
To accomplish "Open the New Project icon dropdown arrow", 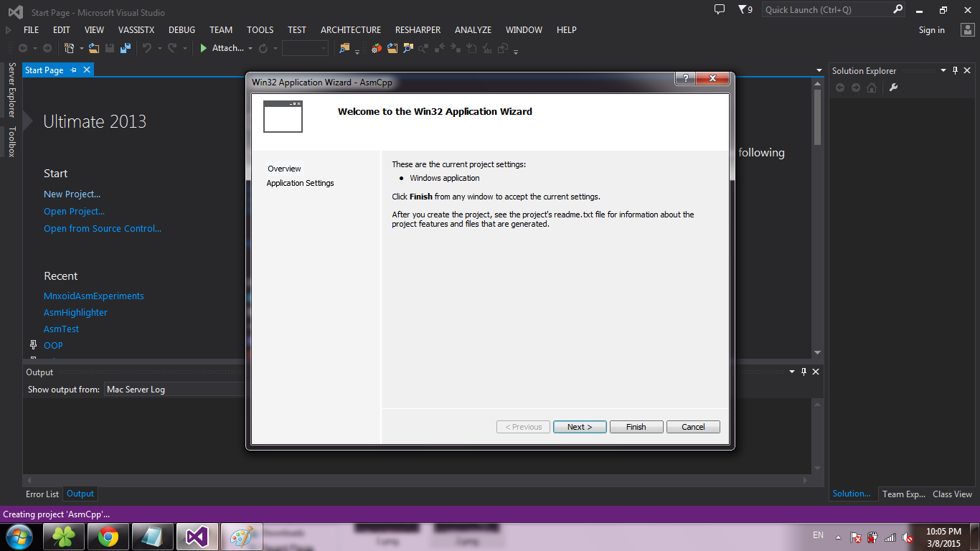I will [81, 49].
